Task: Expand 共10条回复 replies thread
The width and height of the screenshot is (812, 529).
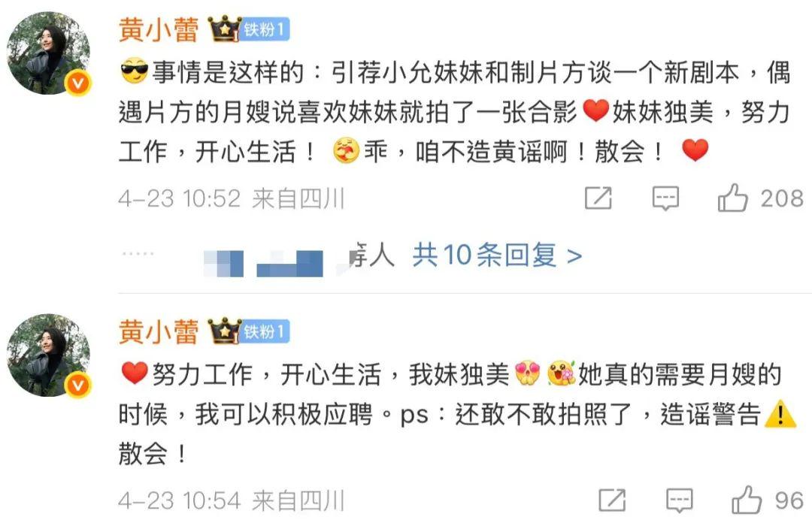Action: (497, 255)
